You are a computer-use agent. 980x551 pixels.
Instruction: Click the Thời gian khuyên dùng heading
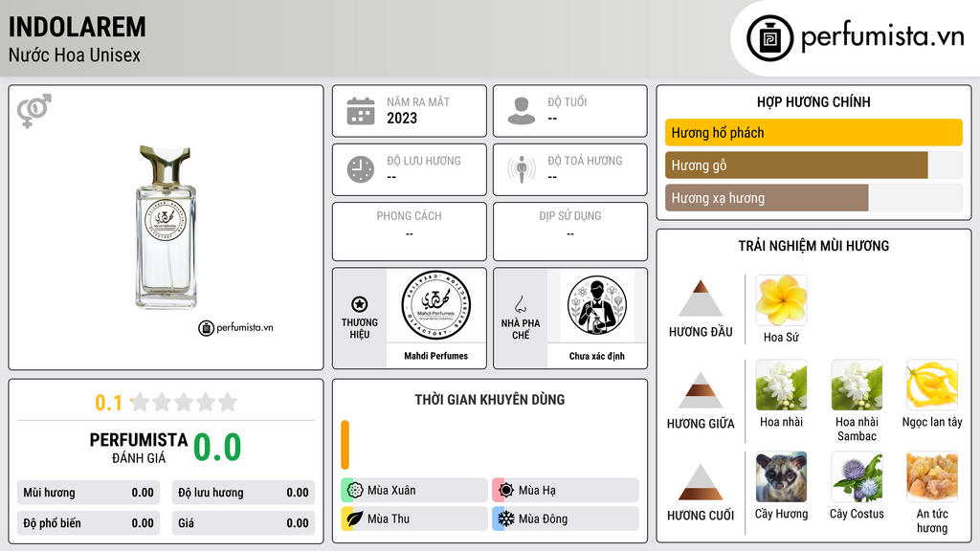[490, 399]
